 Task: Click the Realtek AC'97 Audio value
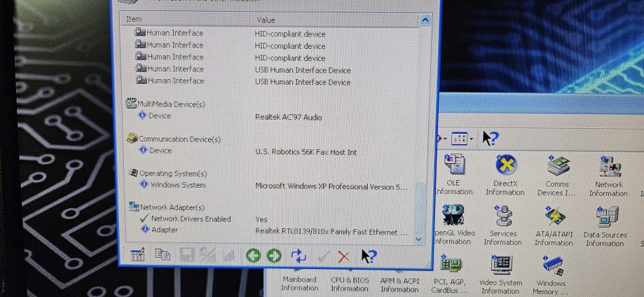point(288,117)
